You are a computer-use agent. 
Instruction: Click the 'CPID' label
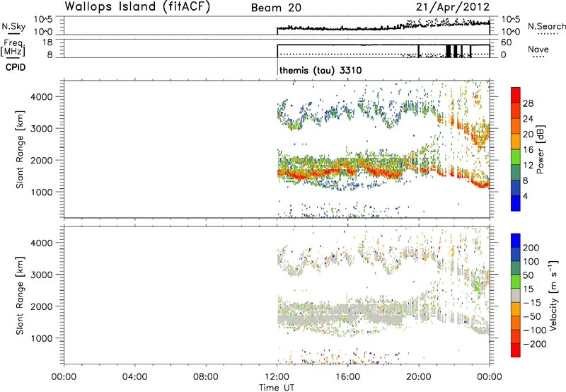coord(15,67)
